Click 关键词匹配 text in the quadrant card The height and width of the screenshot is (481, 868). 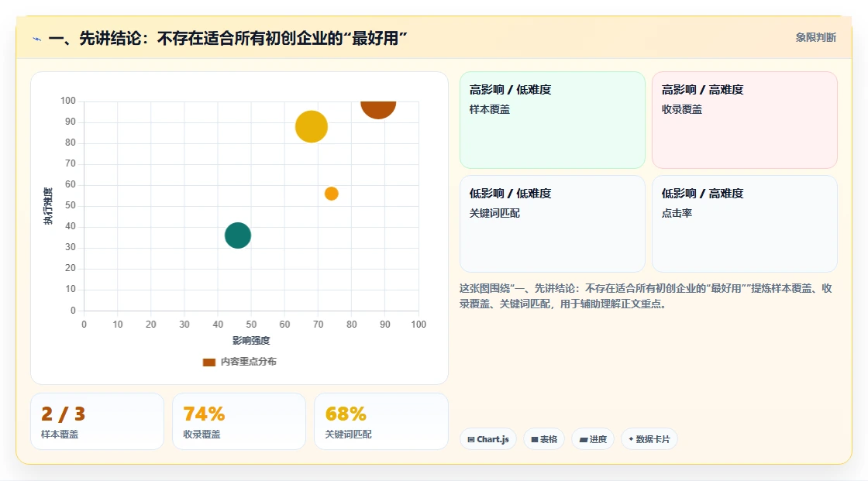(x=494, y=213)
